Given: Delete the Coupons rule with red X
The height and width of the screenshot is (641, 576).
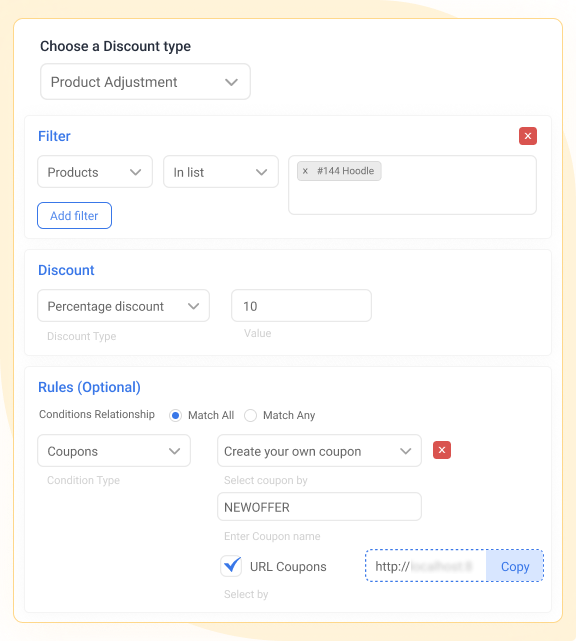Looking at the screenshot, I should point(442,450).
